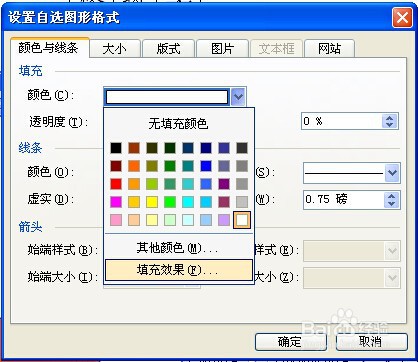Pick the light pink swatch

pyautogui.click(x=116, y=220)
